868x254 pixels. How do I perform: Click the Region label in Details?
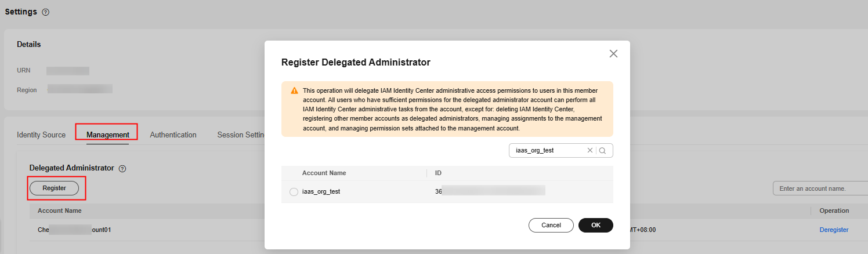tap(27, 90)
